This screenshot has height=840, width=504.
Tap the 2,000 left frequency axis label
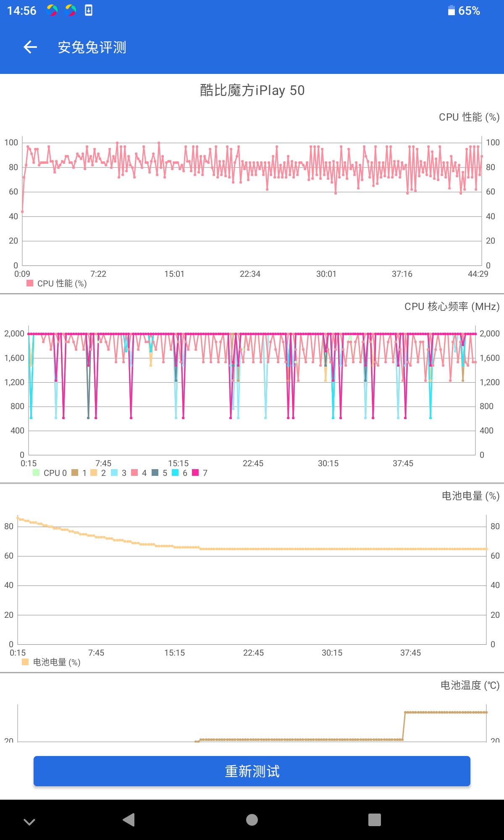pos(14,334)
